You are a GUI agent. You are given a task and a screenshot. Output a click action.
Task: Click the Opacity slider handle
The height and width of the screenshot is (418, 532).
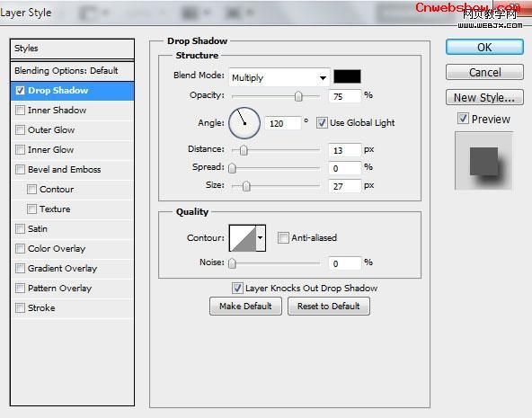click(x=298, y=96)
